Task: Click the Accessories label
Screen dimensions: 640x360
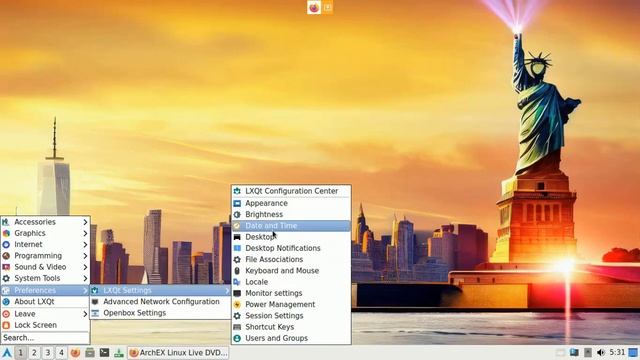Action: pos(35,222)
